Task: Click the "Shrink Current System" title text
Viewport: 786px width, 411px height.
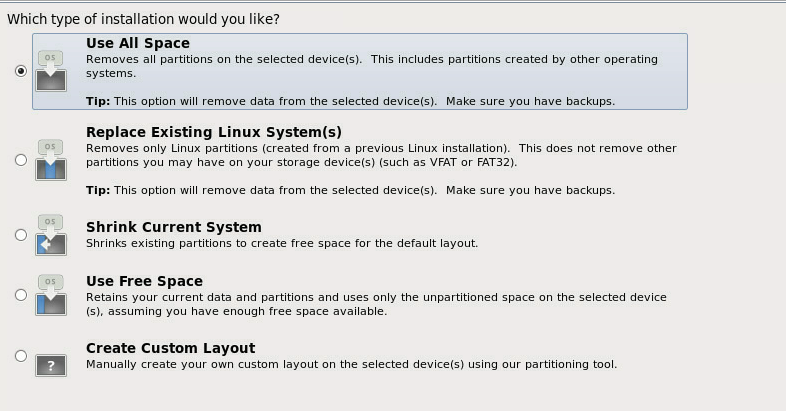Action: 174,227
